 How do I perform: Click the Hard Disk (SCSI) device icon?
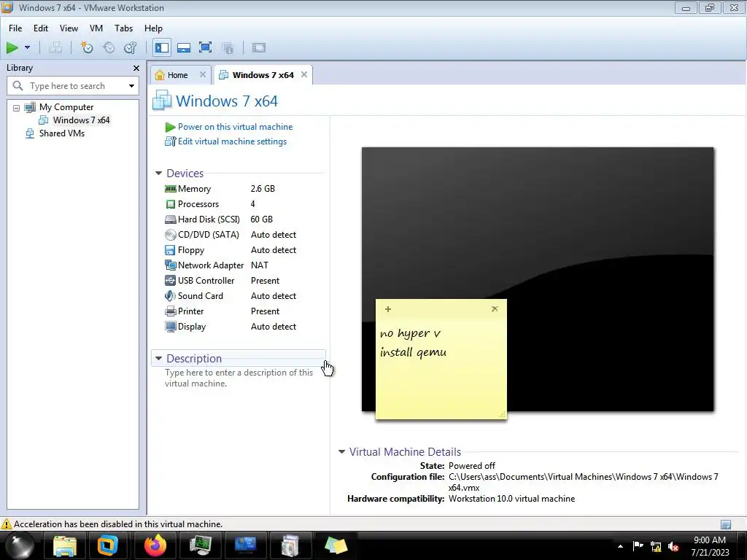[x=170, y=219]
